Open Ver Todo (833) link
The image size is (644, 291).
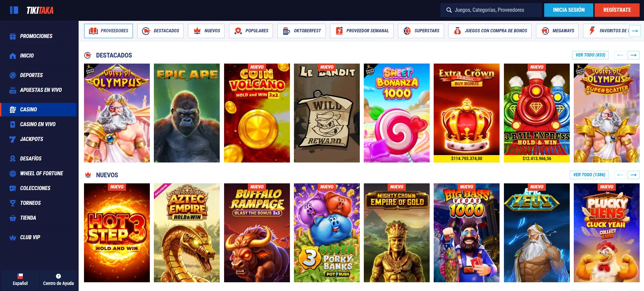coord(590,55)
